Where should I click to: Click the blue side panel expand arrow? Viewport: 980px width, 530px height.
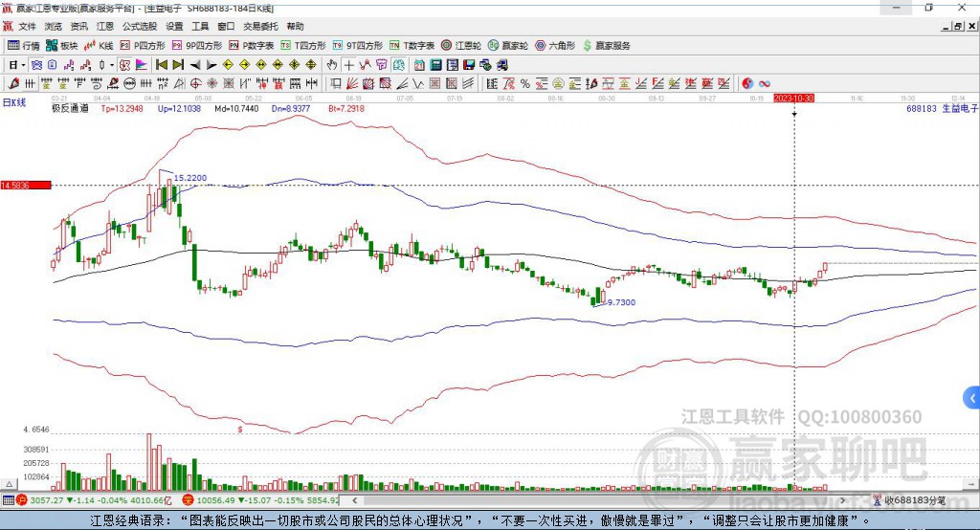click(x=972, y=398)
